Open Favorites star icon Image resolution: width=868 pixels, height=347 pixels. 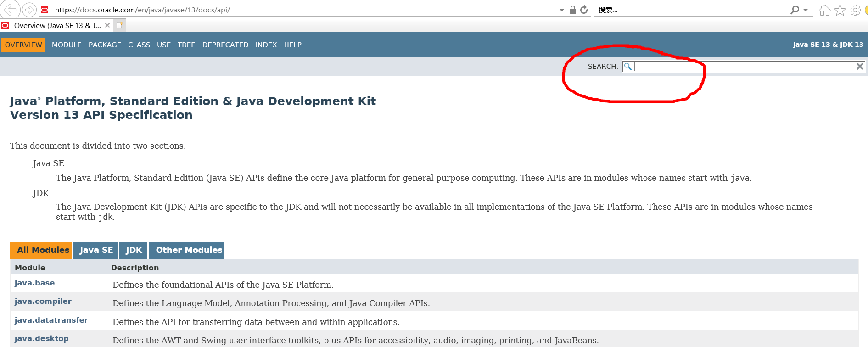[840, 10]
